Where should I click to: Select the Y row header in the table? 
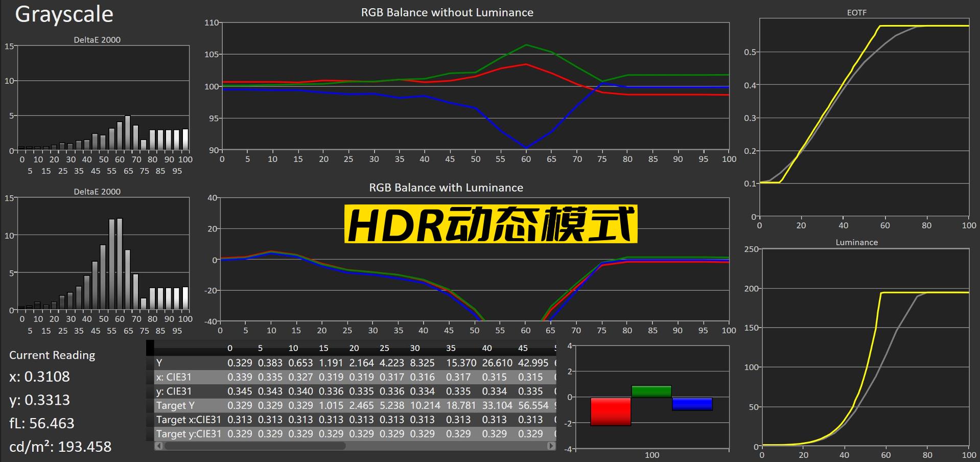[x=159, y=363]
